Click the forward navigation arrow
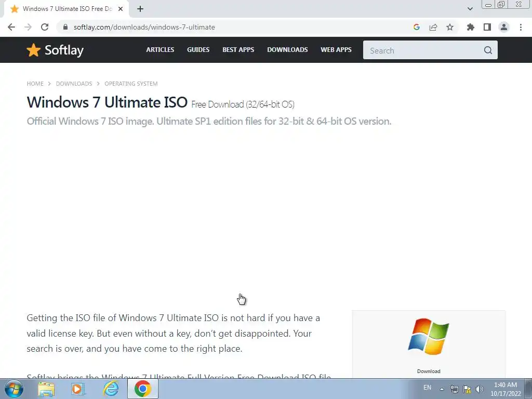This screenshot has height=399, width=532. (28, 27)
